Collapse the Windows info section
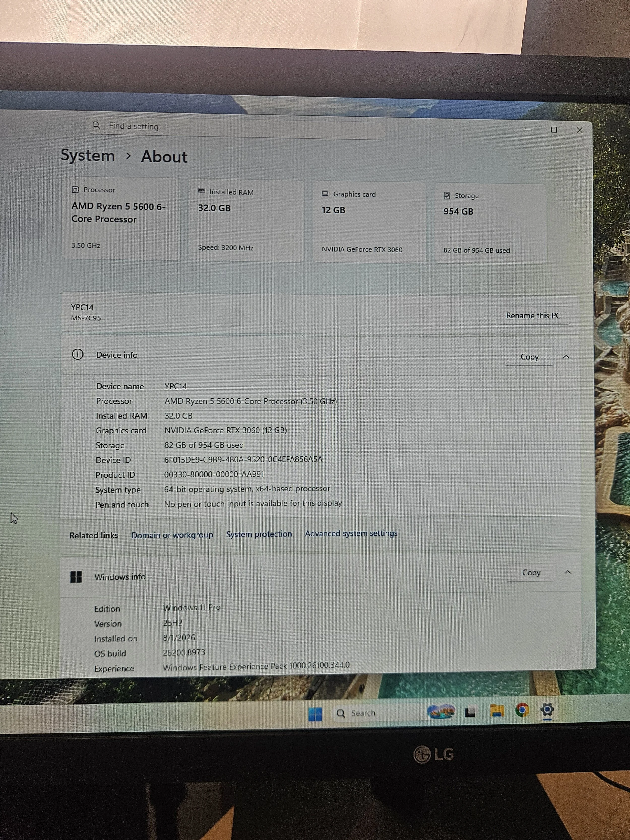 tap(568, 572)
